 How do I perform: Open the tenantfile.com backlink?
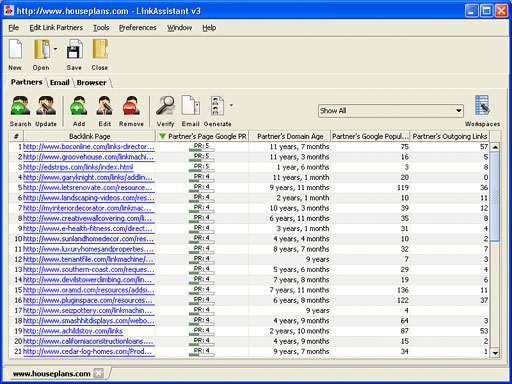click(88, 259)
